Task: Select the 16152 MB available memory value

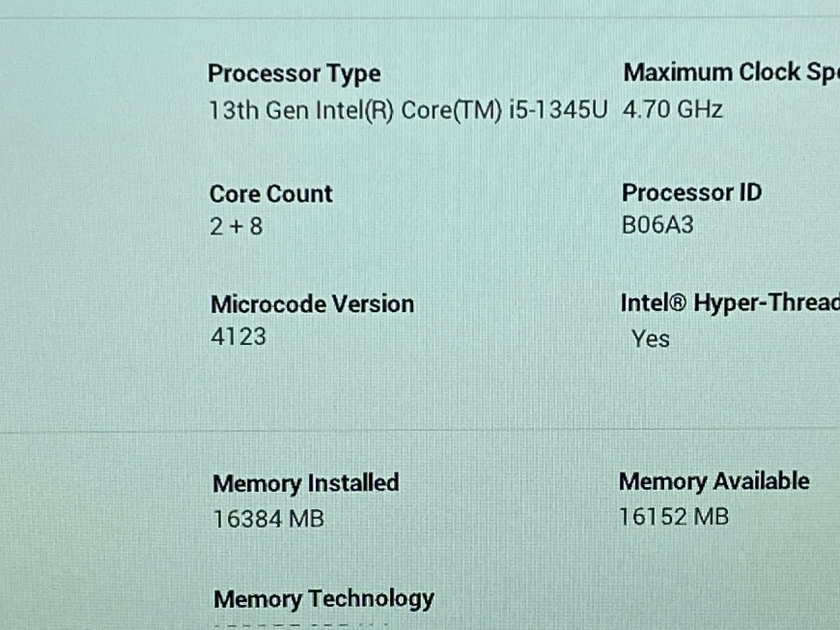Action: pyautogui.click(x=673, y=517)
